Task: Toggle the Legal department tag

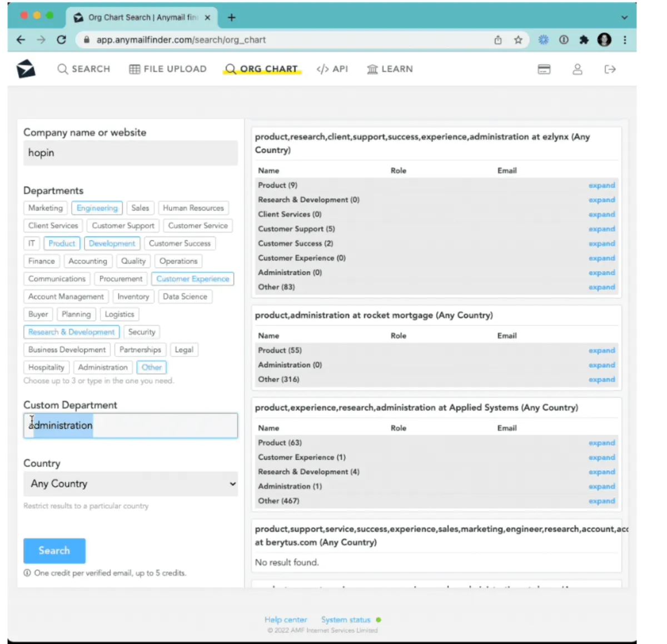Action: (x=184, y=350)
